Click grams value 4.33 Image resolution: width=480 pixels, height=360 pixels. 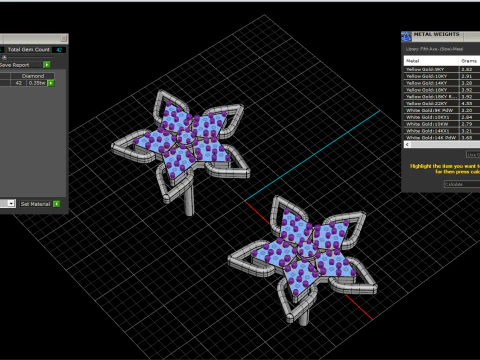click(x=467, y=103)
